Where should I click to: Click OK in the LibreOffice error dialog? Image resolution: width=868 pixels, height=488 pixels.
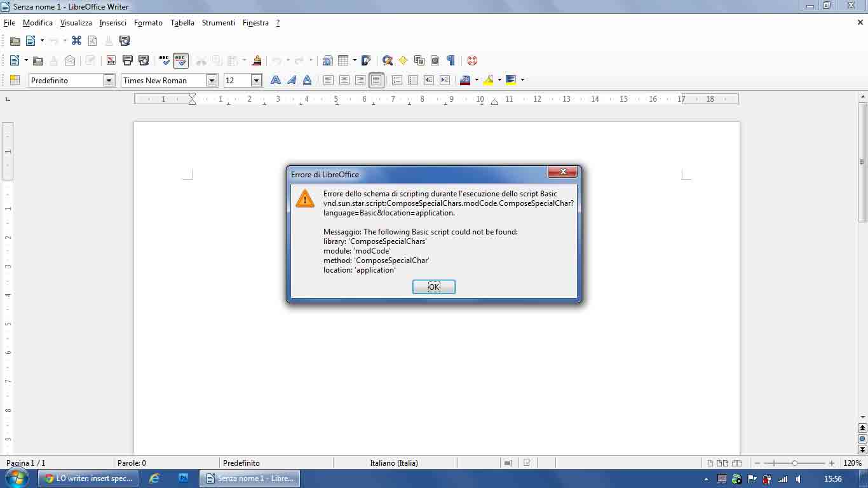pos(433,287)
